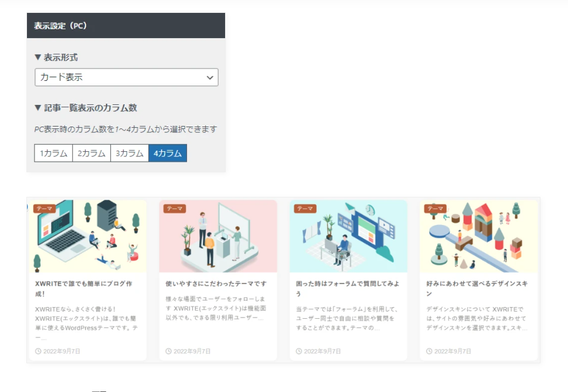Click date 2022年9月7日 on デザインスキン card
This screenshot has width=568, height=392.
[x=453, y=351]
